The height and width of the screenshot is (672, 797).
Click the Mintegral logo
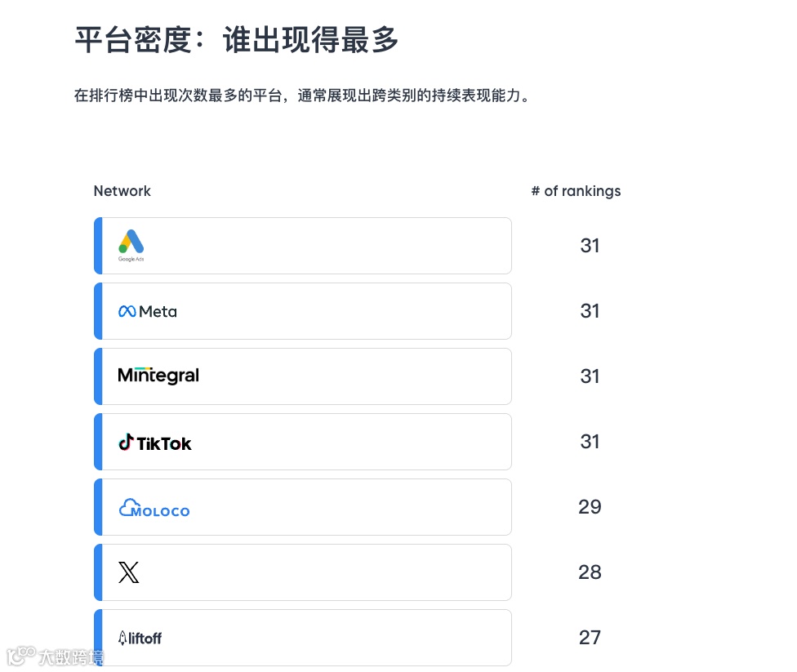(158, 376)
